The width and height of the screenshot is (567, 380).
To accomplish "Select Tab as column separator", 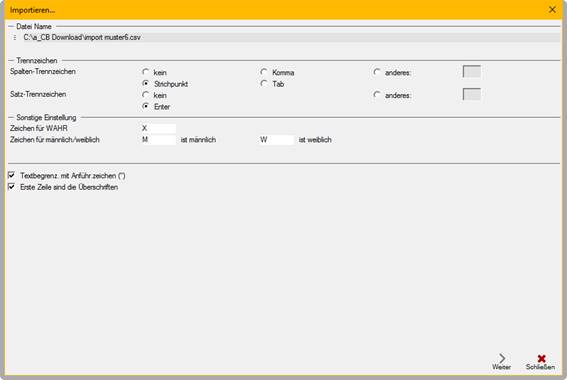I will pyautogui.click(x=264, y=84).
